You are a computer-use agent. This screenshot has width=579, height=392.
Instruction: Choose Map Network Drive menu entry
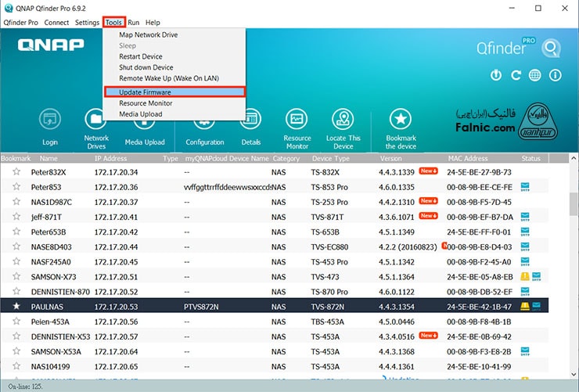point(148,35)
